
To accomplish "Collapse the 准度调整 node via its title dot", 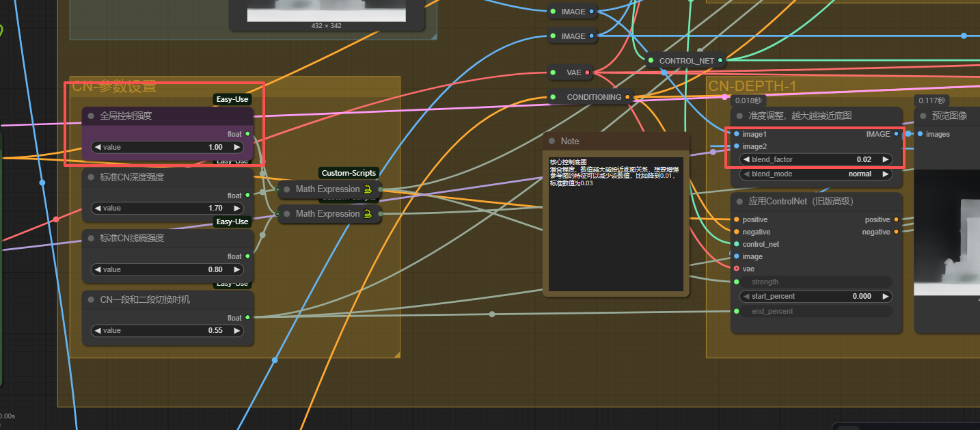I will (739, 116).
